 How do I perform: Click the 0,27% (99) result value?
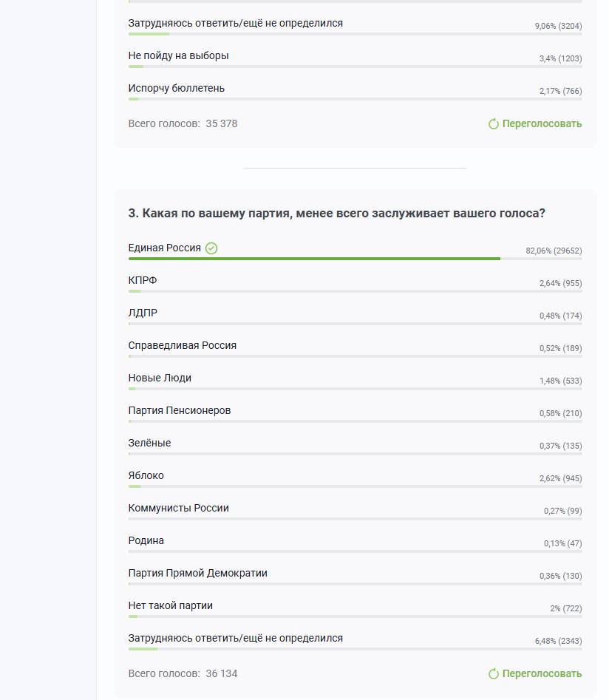pyautogui.click(x=562, y=512)
